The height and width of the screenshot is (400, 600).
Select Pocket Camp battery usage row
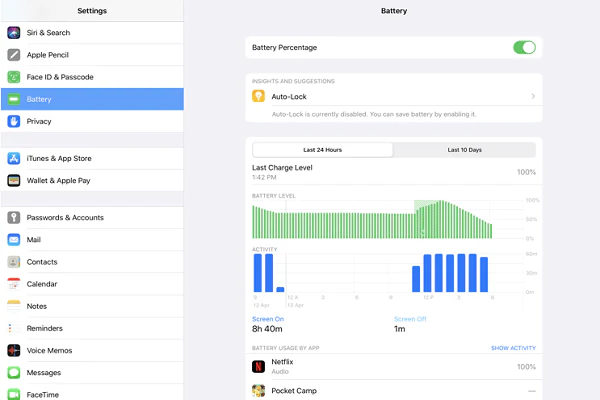point(394,390)
